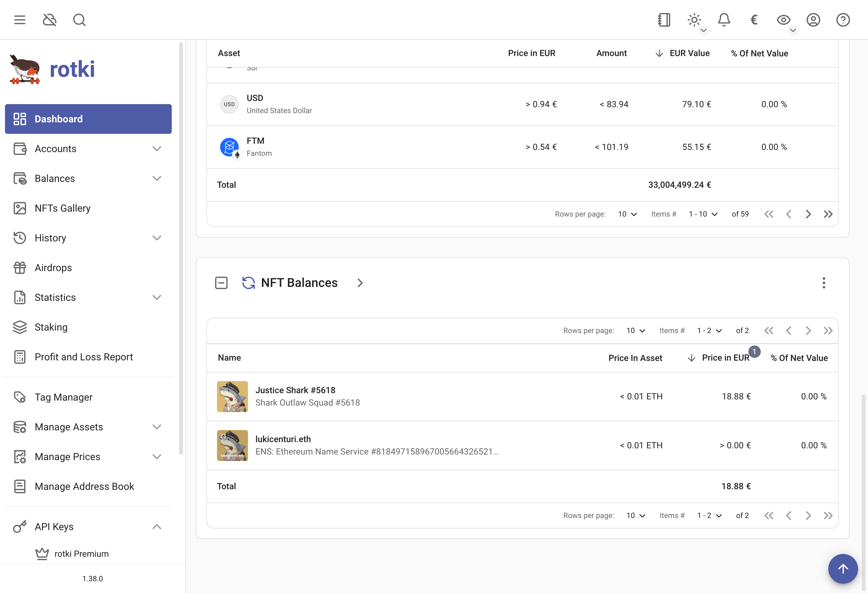Click the Tag Manager tag icon

[x=20, y=397]
